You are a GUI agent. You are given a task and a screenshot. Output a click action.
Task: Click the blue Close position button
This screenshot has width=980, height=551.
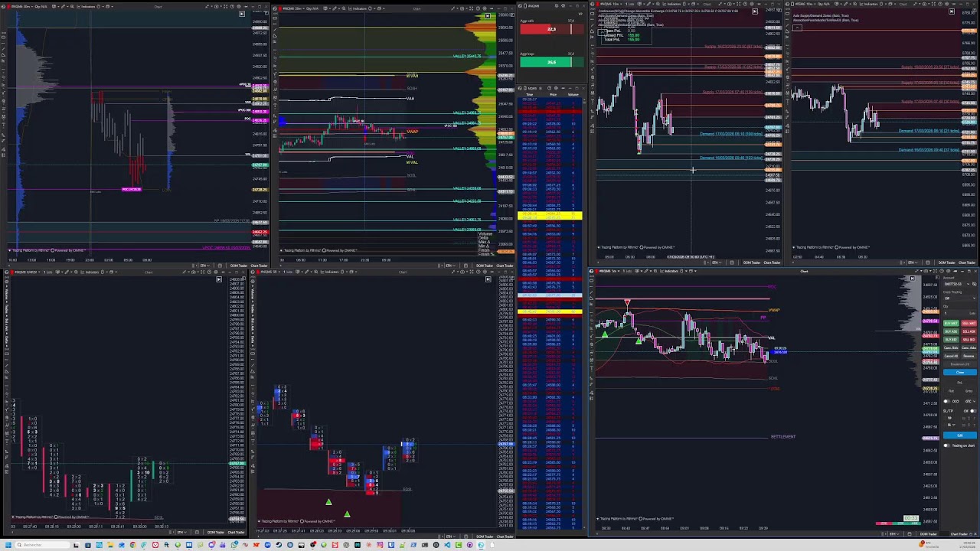pos(960,373)
